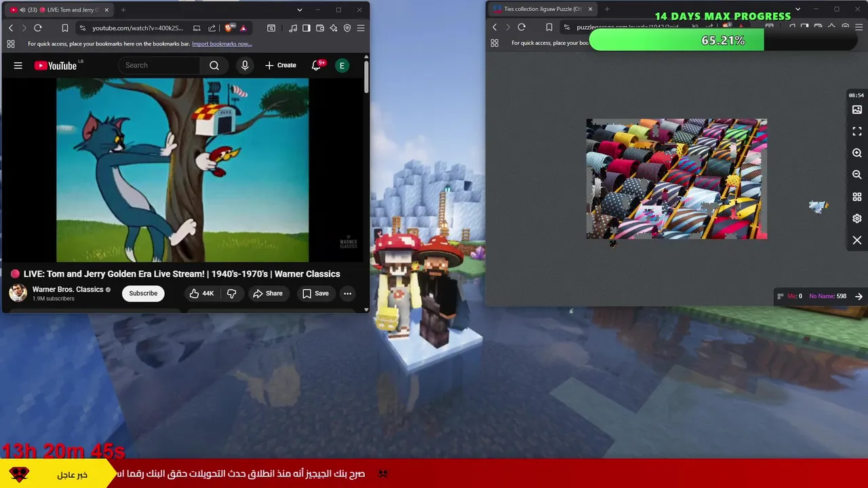Click the YouTube search magnifier button
This screenshot has height=488, width=868.
tap(214, 65)
